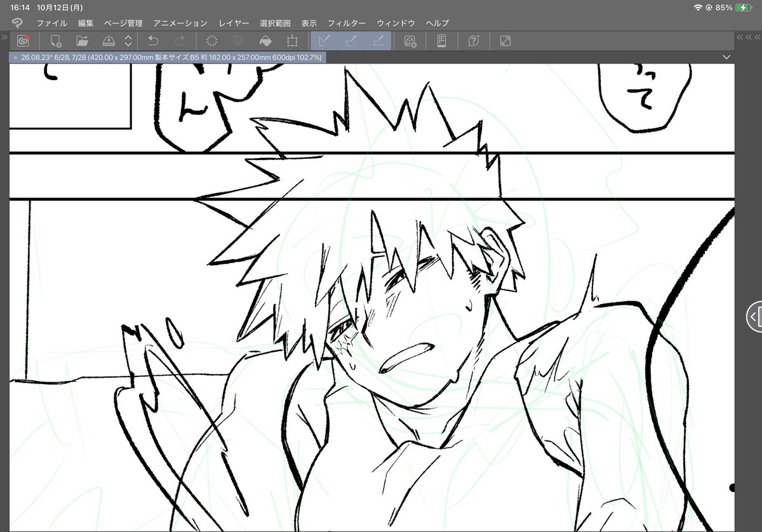
Task: Open the 選択範囲 menu
Action: [275, 23]
